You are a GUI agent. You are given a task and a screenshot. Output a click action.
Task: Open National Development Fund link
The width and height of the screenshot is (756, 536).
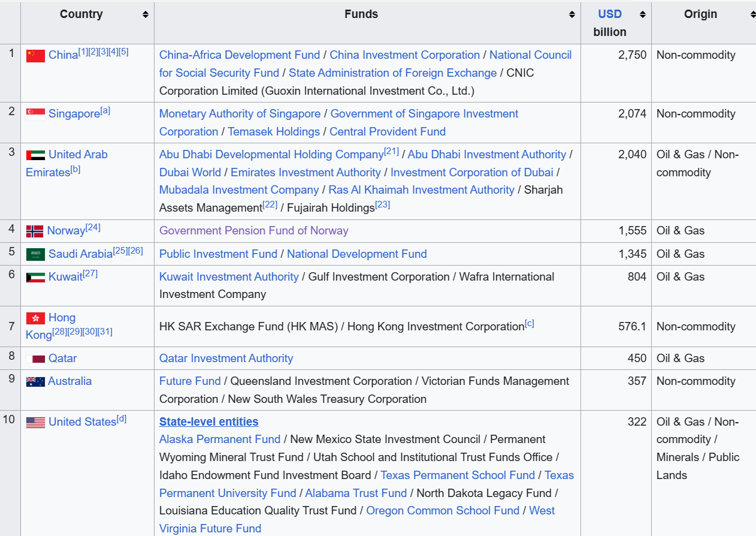(x=357, y=254)
